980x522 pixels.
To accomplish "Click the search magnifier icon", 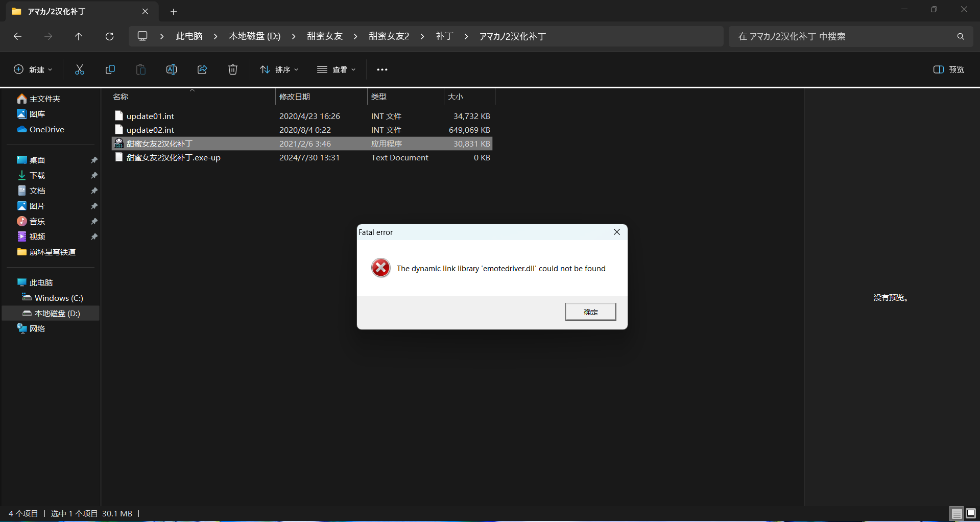I will click(961, 36).
